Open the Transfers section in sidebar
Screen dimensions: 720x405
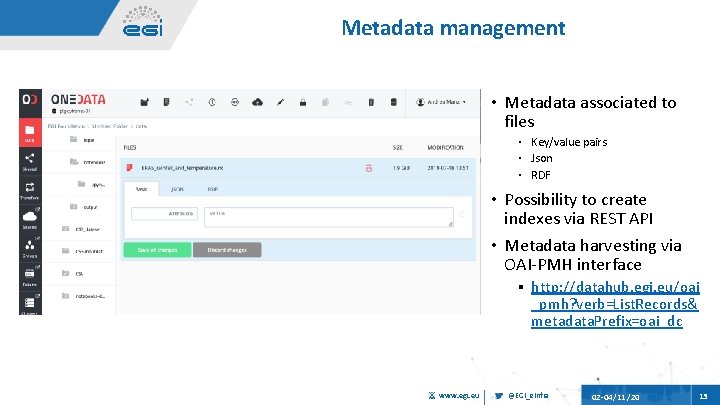click(x=30, y=191)
